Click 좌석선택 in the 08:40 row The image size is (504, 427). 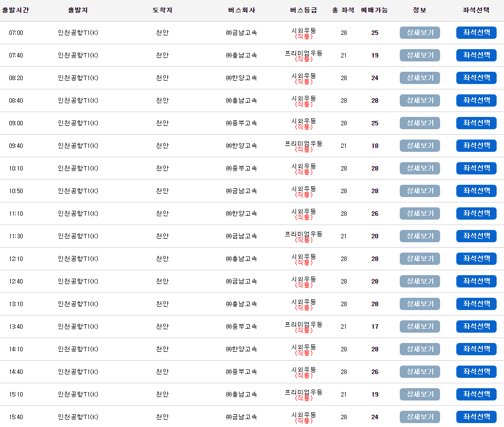click(476, 101)
